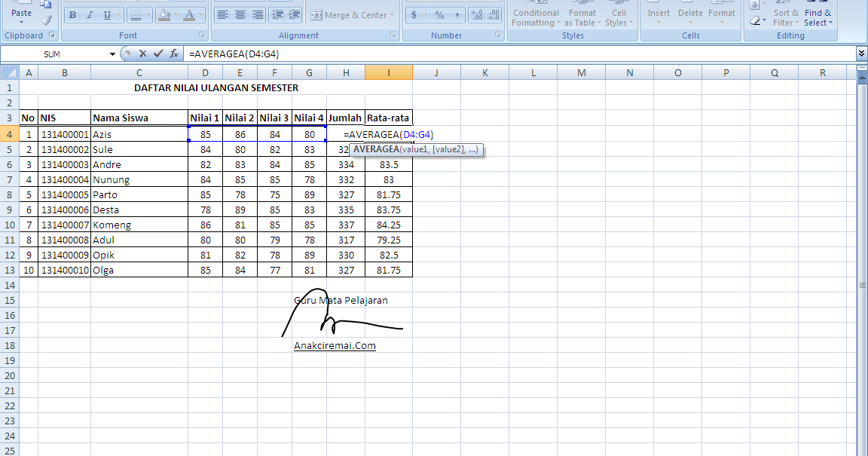This screenshot has width=868, height=456.
Task: Select the Rata-rata header cell
Action: (389, 118)
